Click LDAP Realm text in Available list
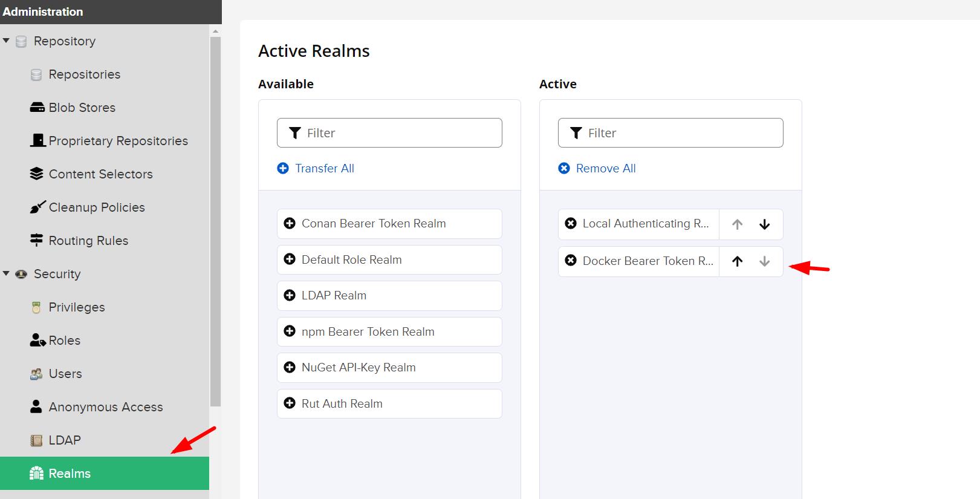This screenshot has height=499, width=980. click(x=334, y=295)
